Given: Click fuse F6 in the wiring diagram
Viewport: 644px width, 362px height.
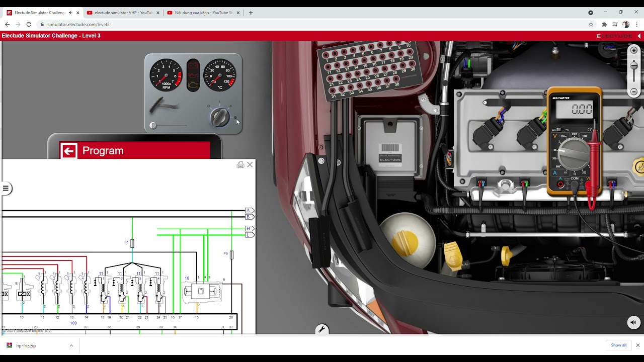Looking at the screenshot, I should click(231, 255).
